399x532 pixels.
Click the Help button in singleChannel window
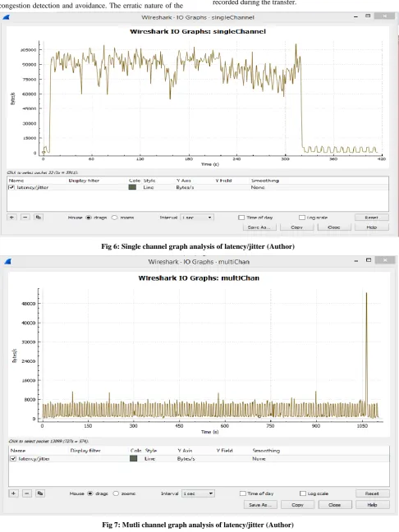point(372,227)
